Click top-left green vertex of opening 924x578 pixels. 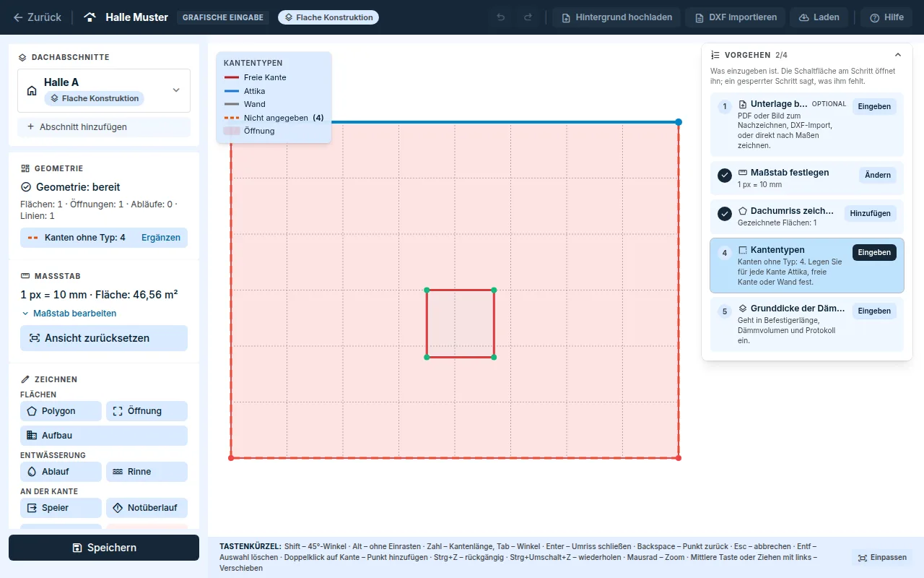coord(427,290)
